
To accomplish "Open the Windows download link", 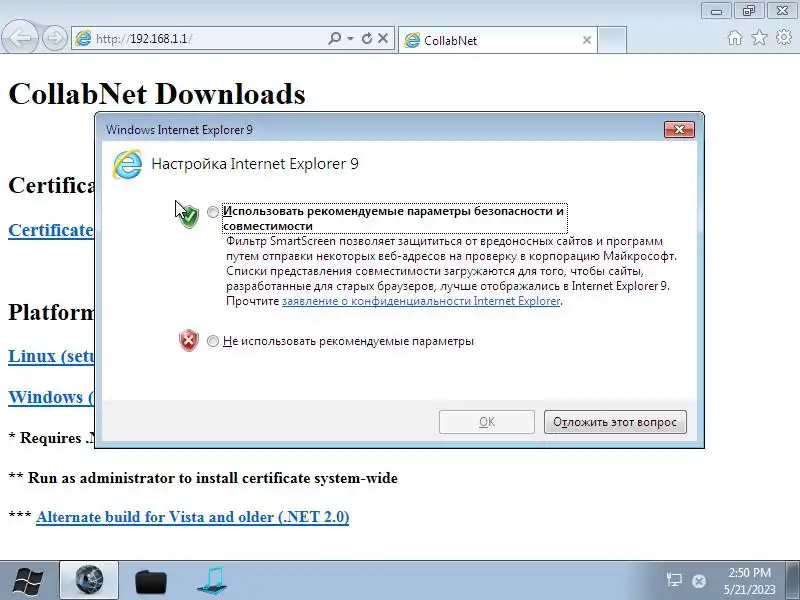I will 51,397.
